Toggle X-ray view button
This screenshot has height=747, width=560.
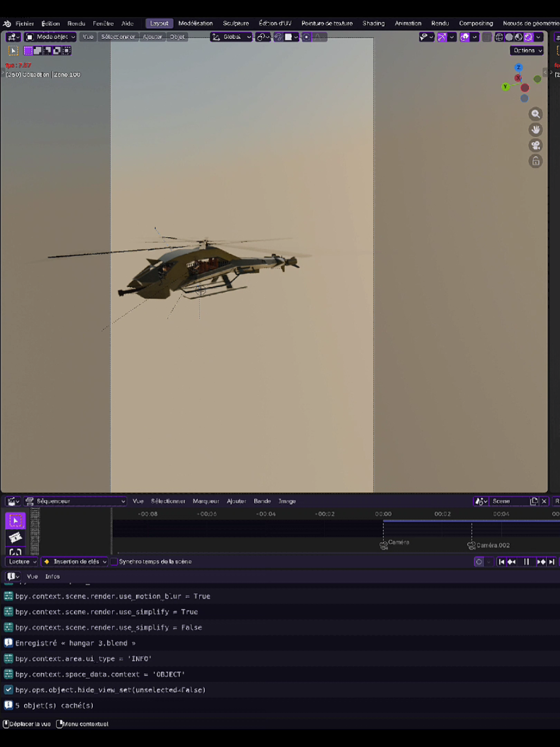click(487, 37)
